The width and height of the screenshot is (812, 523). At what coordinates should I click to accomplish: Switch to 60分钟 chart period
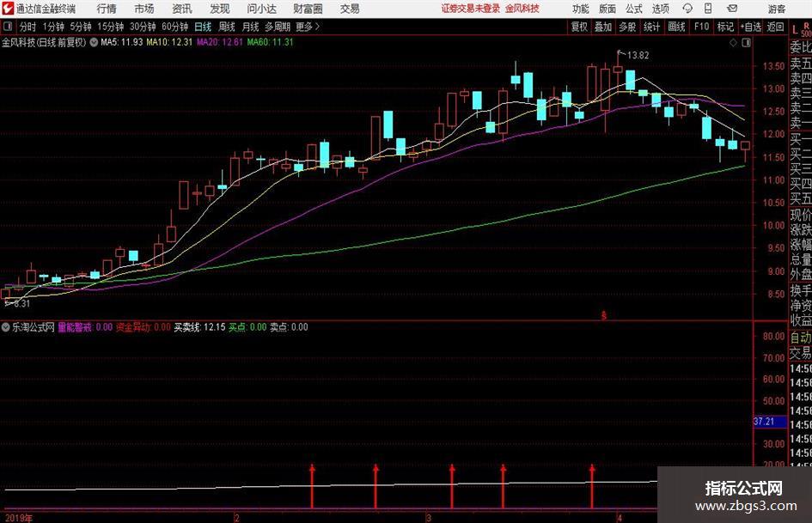(x=174, y=27)
